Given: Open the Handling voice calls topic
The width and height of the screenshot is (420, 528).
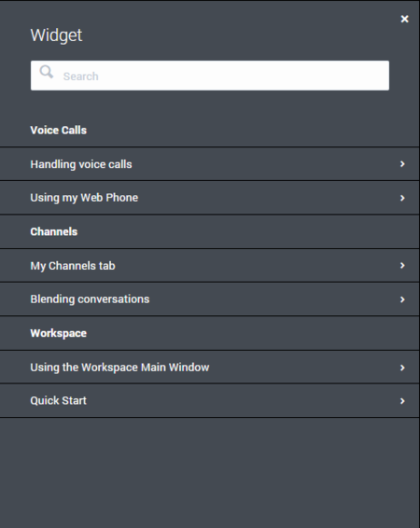Looking at the screenshot, I should point(209,164).
